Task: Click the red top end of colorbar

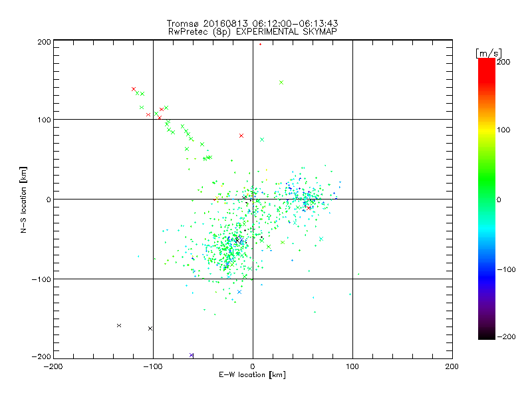Action: tap(486, 62)
